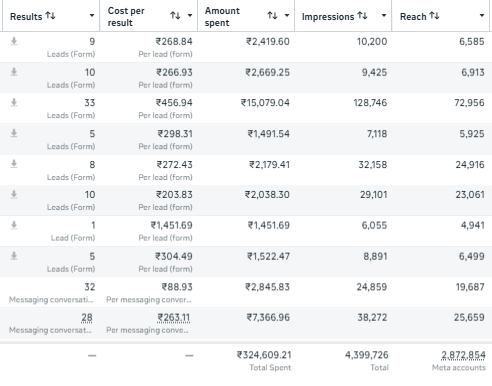Open the Impressions column dropdown caret
492x386 pixels.
click(x=384, y=15)
